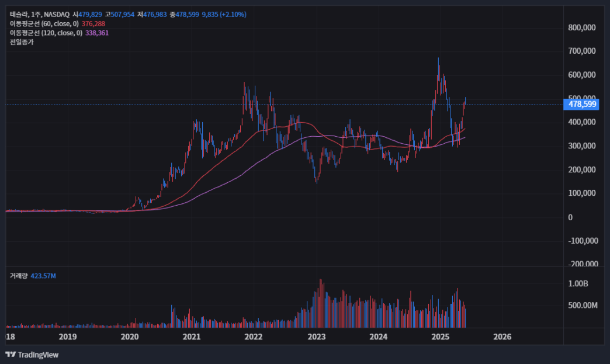Click the 300,000 price axis label
The width and height of the screenshot is (610, 364).
pyautogui.click(x=581, y=146)
